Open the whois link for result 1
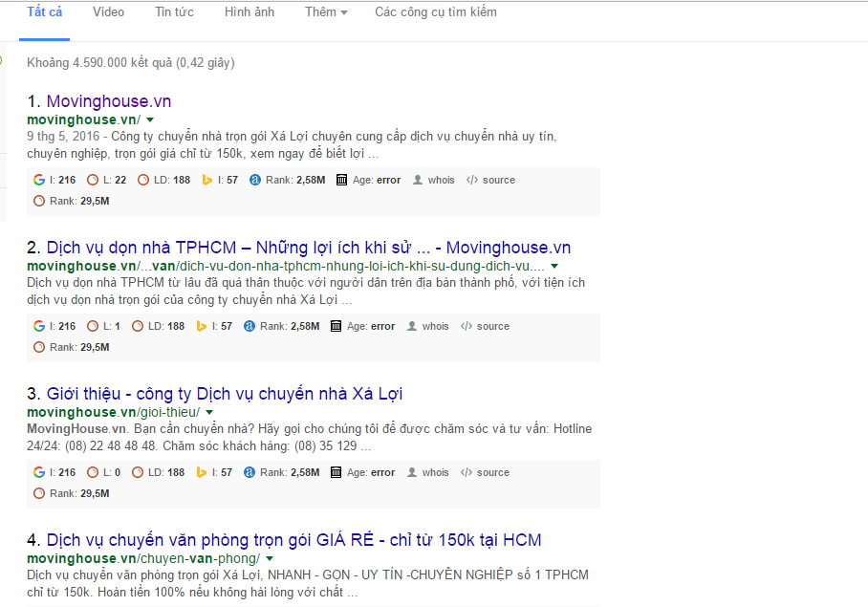This screenshot has width=868, height=607. [x=442, y=180]
